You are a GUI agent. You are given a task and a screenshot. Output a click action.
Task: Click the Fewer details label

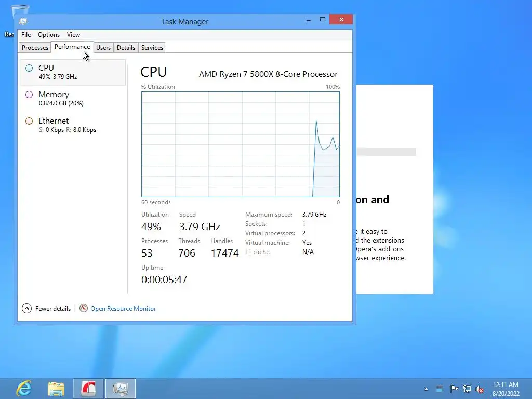click(53, 309)
